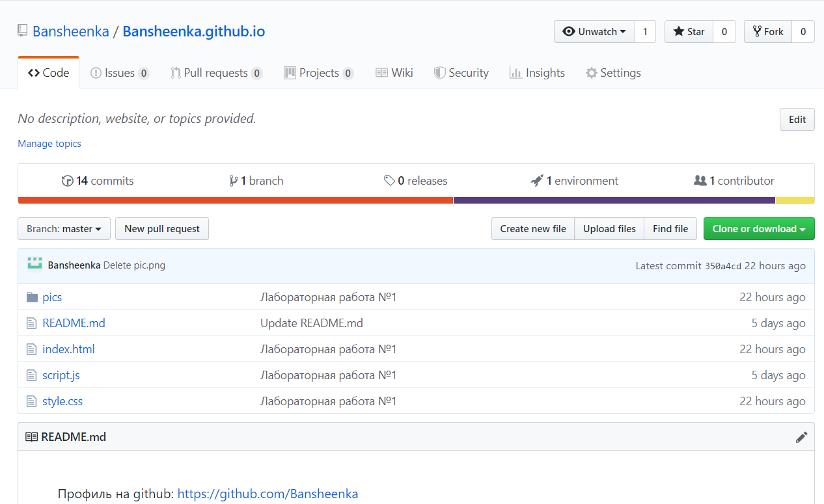Click the repository book icon beside owner name
Viewport: 824px width, 504px height.
[x=23, y=31]
